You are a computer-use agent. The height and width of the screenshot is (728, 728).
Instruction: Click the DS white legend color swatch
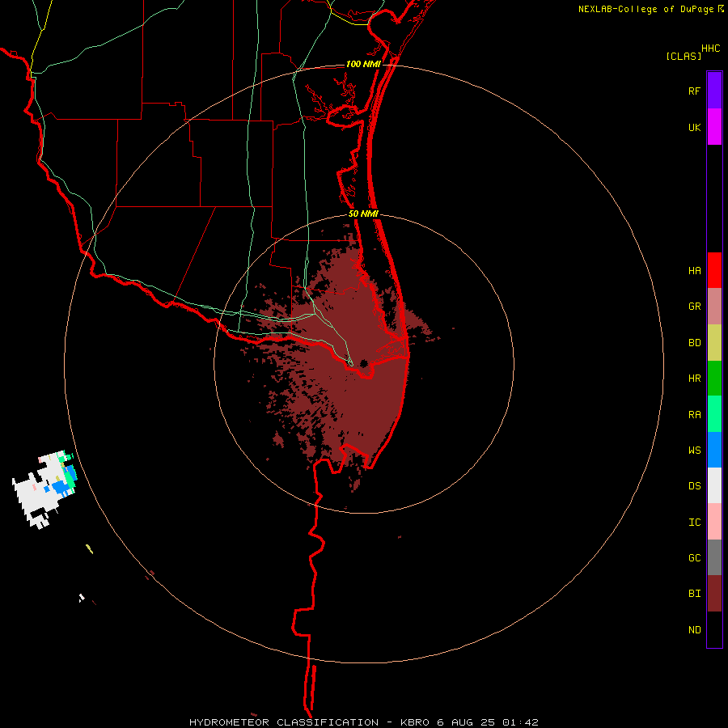(x=714, y=485)
